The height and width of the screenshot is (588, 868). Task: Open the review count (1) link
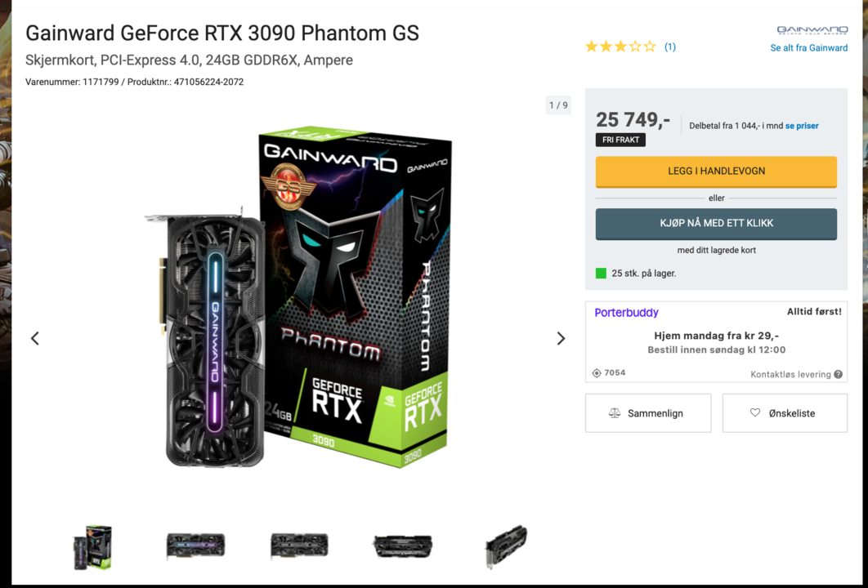669,47
